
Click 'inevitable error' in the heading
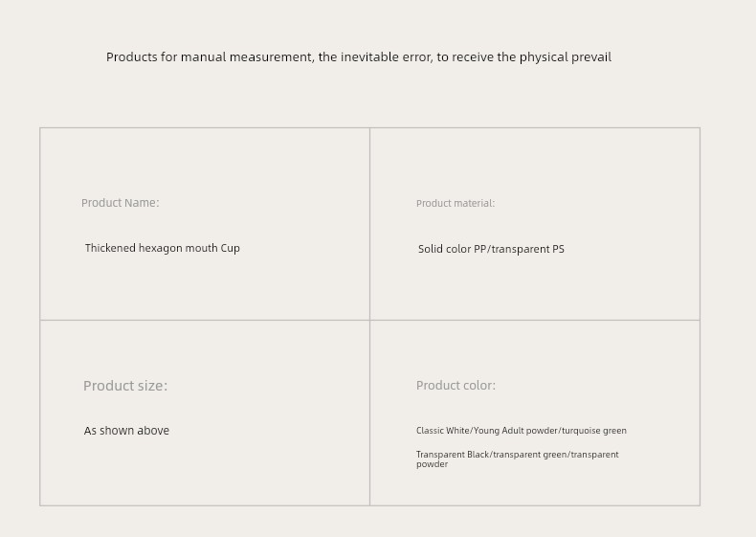pyautogui.click(x=387, y=56)
